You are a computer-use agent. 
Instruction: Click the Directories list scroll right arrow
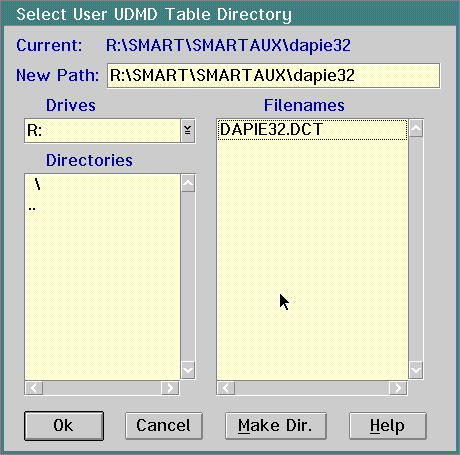pyautogui.click(x=170, y=388)
